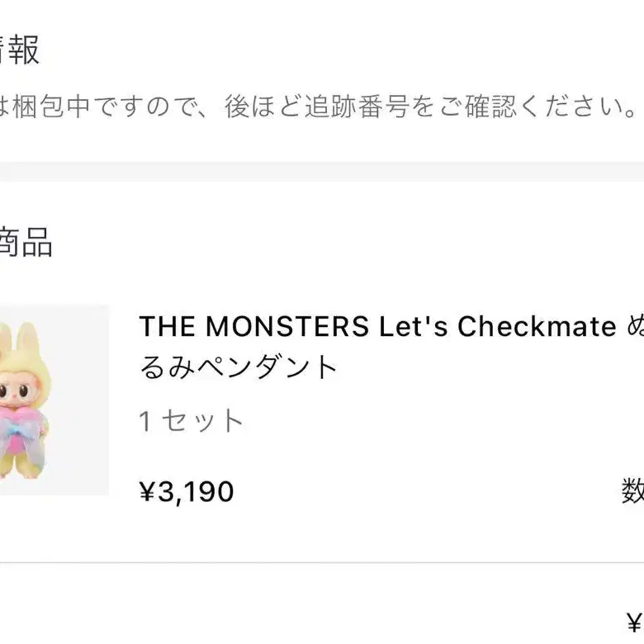Click the ¥ total amount at bottom
The height and width of the screenshot is (644, 644).
tap(635, 623)
